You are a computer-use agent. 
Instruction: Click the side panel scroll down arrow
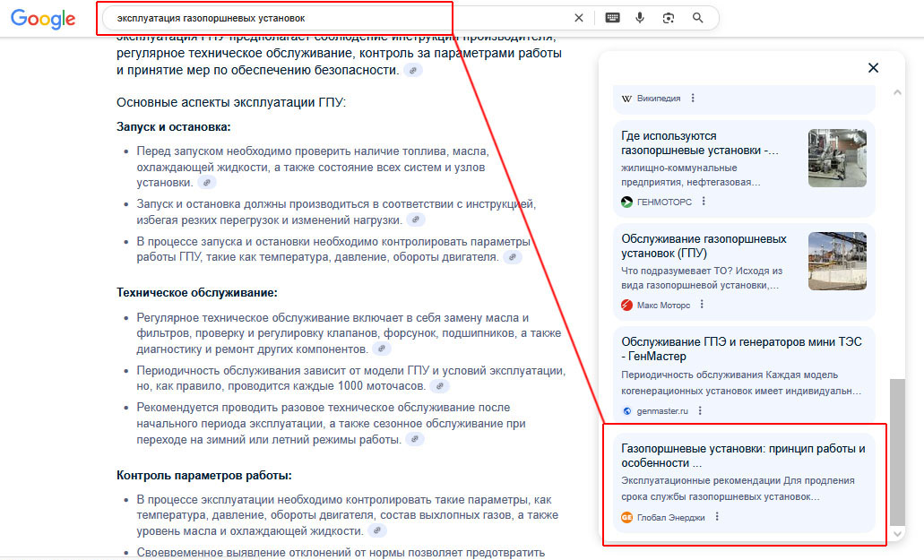coord(897,533)
